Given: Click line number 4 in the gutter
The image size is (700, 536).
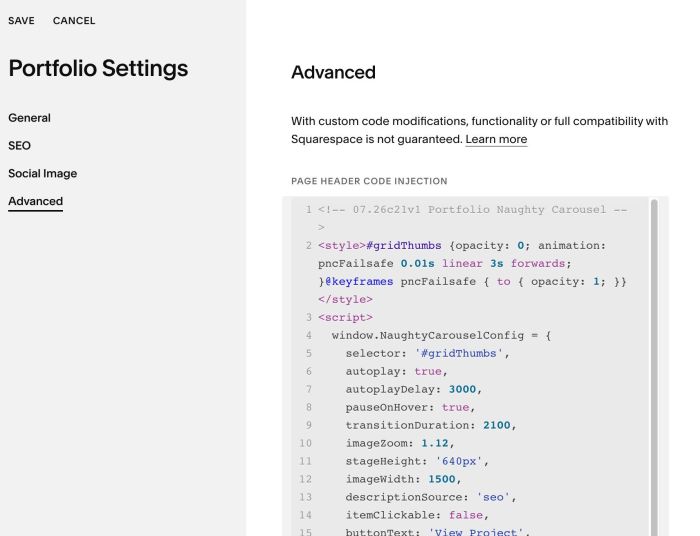Looking at the screenshot, I should [x=308, y=336].
